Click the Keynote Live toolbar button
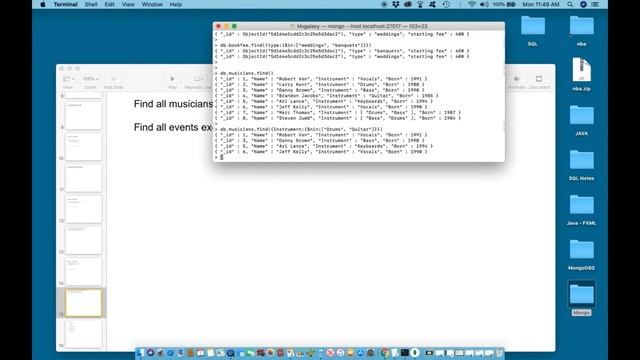Screen dimensions: 640x360 click(198, 81)
